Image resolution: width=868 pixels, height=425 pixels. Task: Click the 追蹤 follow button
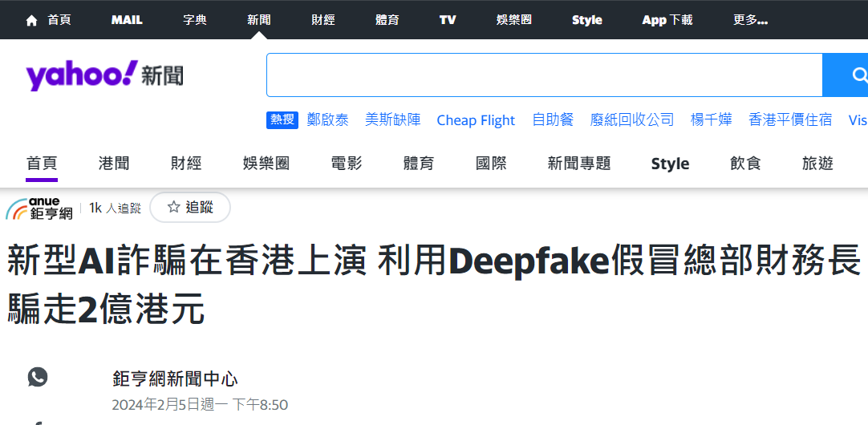point(190,208)
